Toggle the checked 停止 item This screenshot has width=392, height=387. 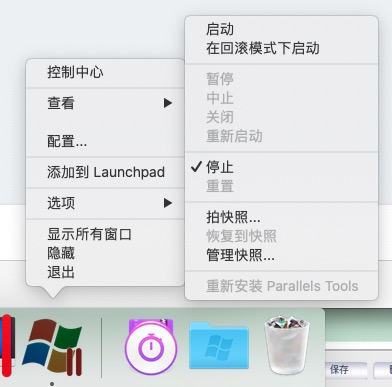click(281, 167)
